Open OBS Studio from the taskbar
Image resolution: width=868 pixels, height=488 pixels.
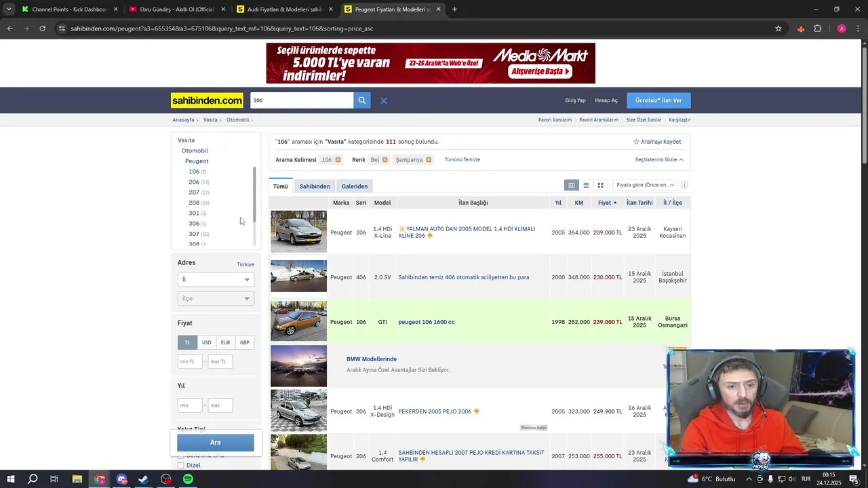(x=166, y=479)
